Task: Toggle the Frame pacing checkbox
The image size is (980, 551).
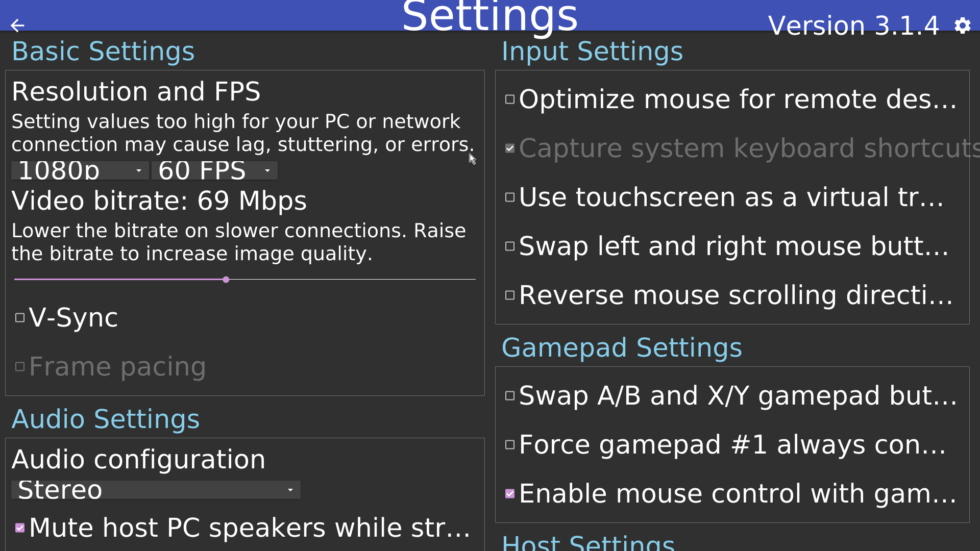Action: coord(19,366)
